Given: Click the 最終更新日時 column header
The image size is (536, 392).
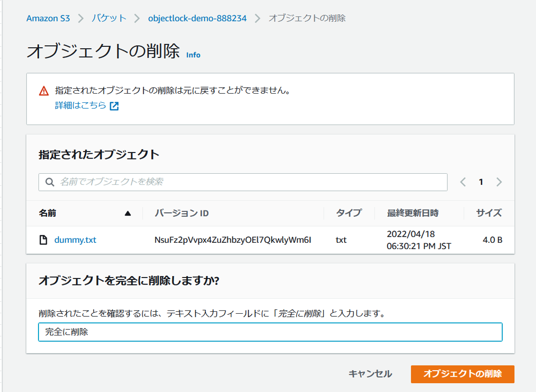Looking at the screenshot, I should pos(413,213).
